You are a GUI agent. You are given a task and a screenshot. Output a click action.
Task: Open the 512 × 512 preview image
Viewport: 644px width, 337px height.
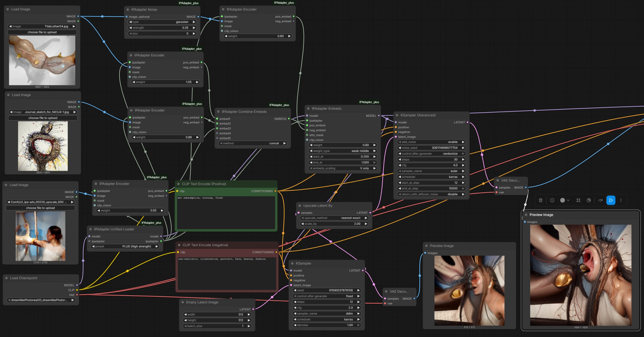tap(469, 290)
